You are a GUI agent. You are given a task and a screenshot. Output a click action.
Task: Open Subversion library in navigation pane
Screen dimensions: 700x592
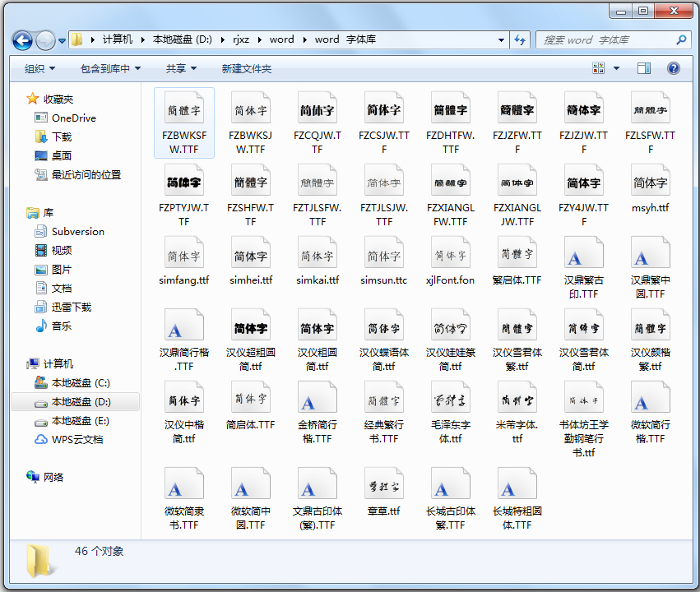(77, 231)
